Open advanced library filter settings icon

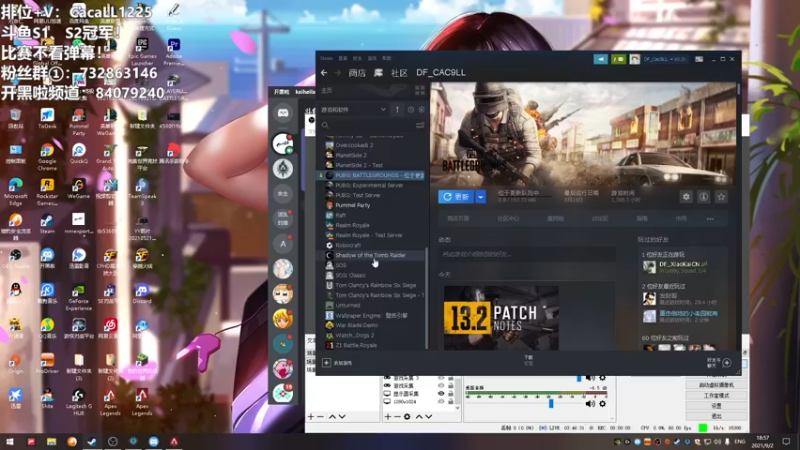pyautogui.click(x=420, y=125)
